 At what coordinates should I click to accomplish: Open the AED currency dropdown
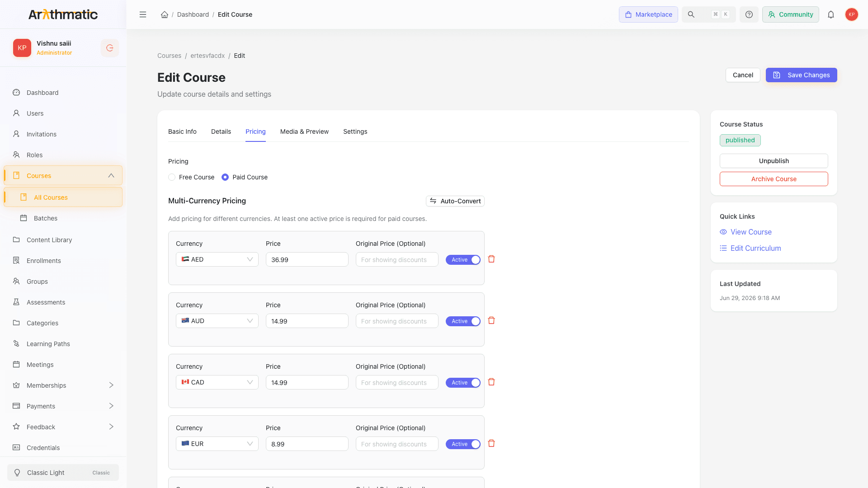point(217,259)
